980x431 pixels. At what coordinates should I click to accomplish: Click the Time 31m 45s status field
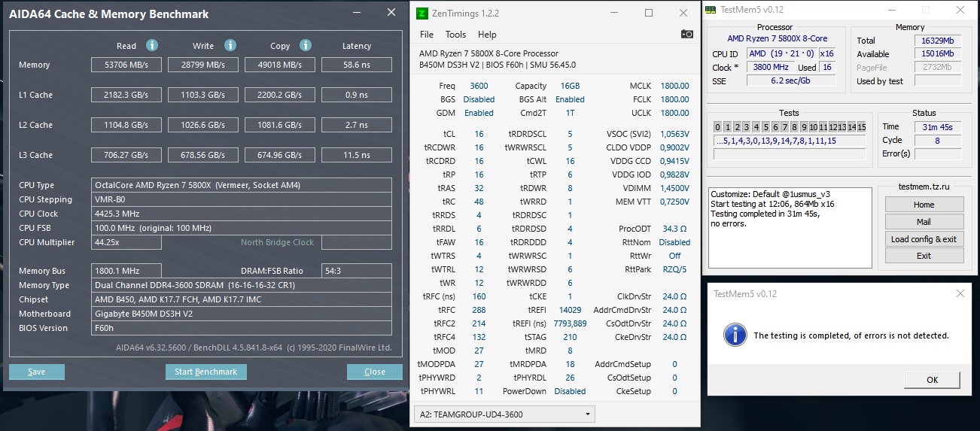coord(936,127)
